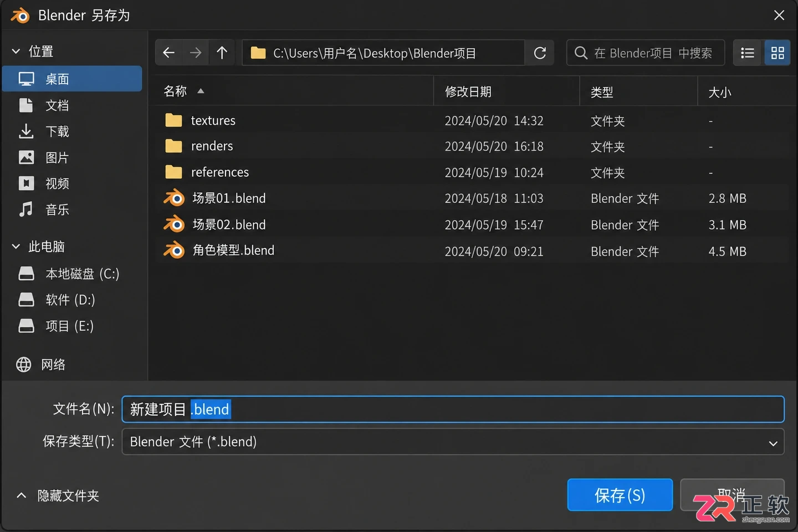This screenshot has width=798, height=532.
Task: Click the 3.1 MB size cell
Action: click(727, 225)
